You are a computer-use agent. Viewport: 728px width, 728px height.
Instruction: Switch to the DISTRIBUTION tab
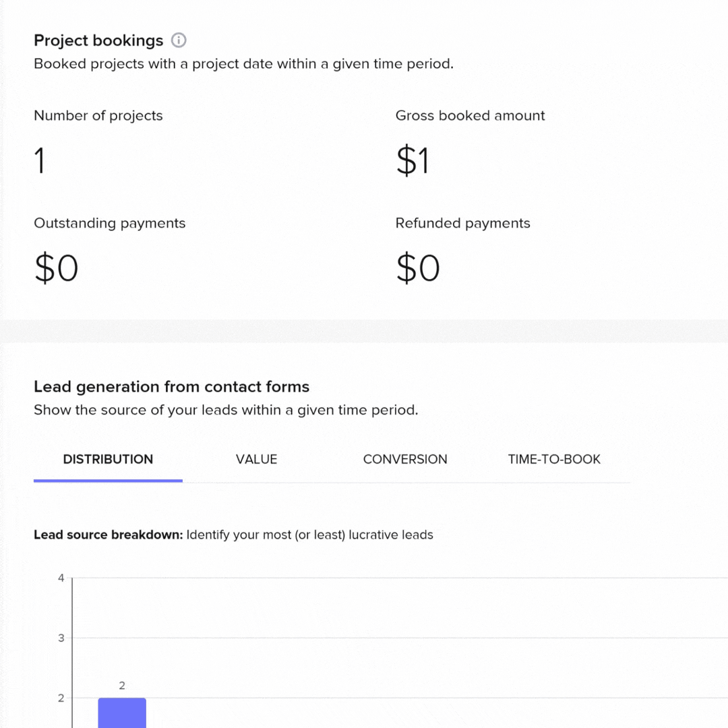tap(108, 459)
